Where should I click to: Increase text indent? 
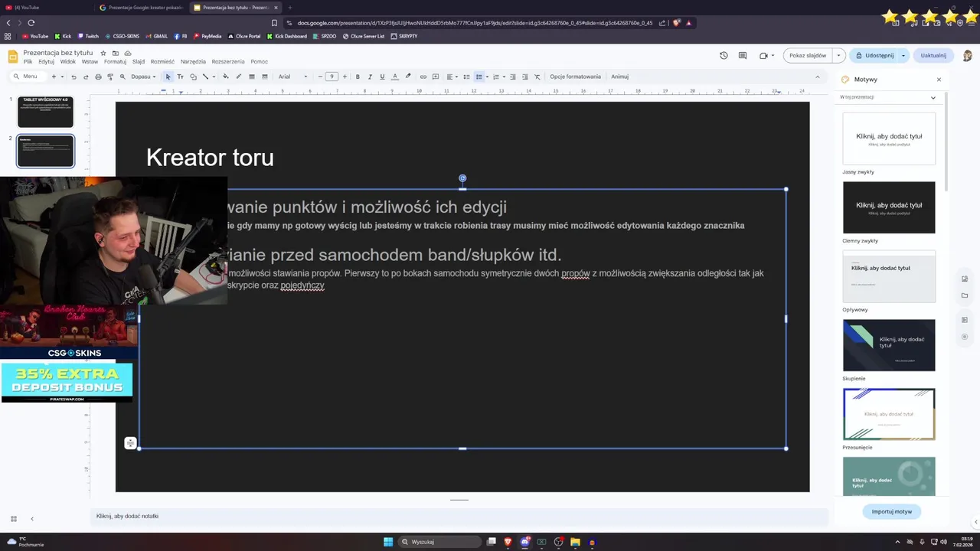pos(524,77)
